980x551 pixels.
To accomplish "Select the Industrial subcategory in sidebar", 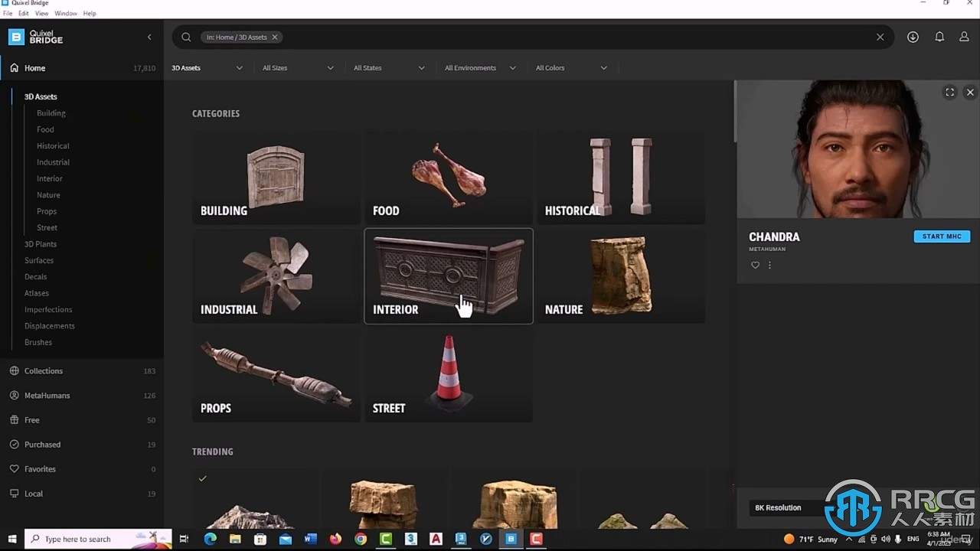I will pos(53,162).
